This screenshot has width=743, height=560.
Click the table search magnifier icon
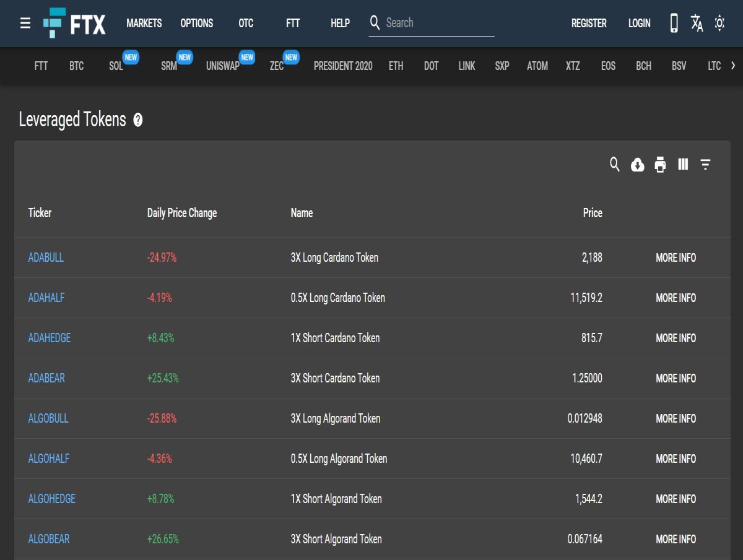(x=615, y=164)
